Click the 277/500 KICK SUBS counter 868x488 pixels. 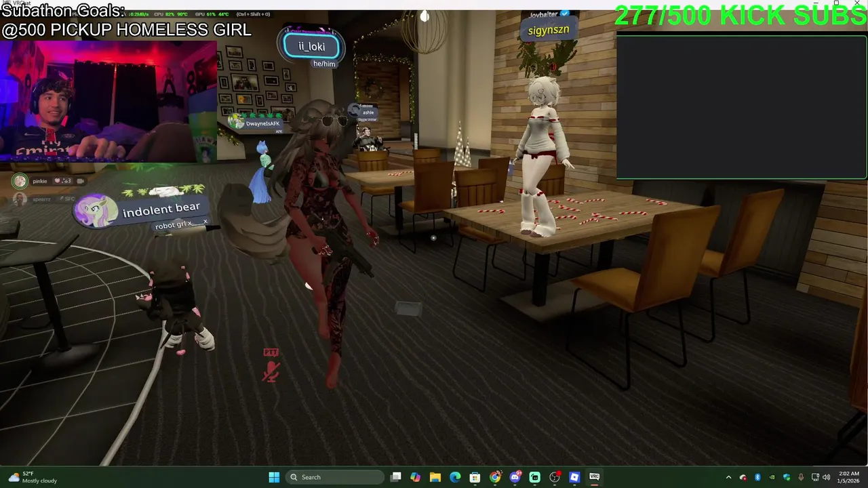pos(740,16)
